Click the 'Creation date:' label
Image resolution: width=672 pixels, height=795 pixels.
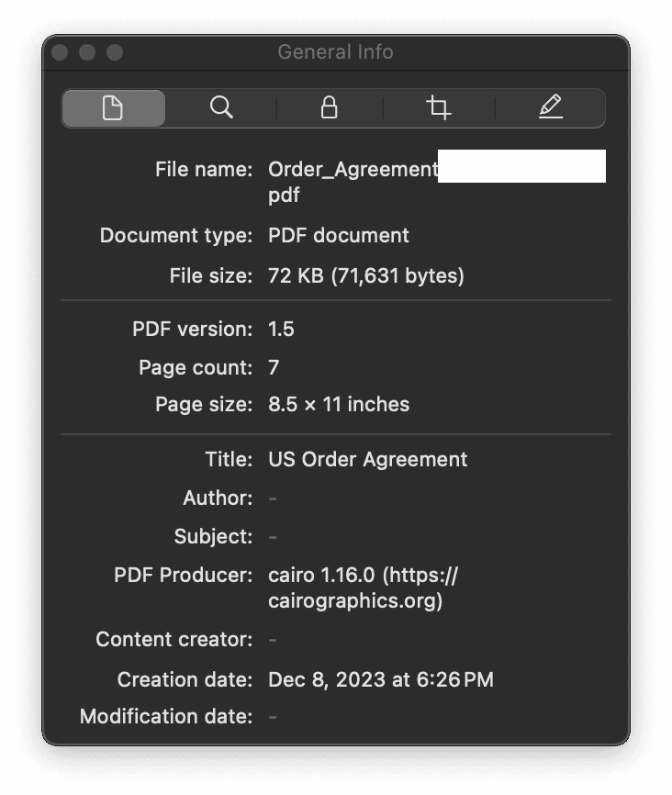(x=185, y=680)
